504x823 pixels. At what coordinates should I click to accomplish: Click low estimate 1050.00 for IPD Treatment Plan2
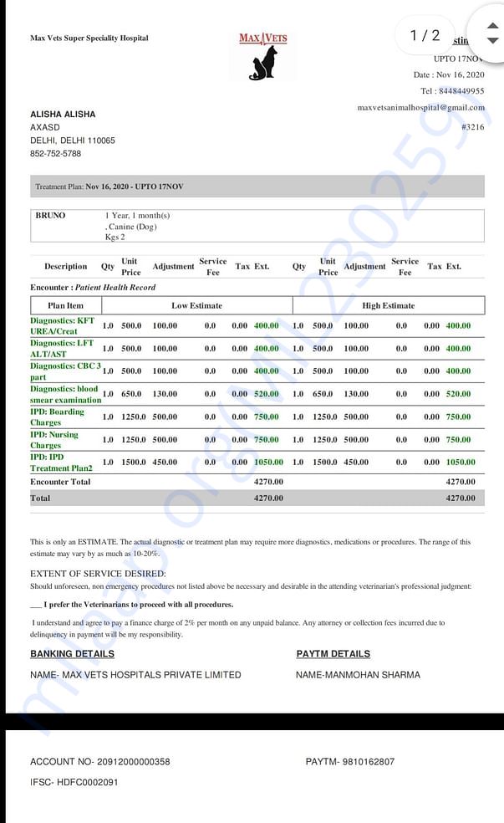click(268, 462)
